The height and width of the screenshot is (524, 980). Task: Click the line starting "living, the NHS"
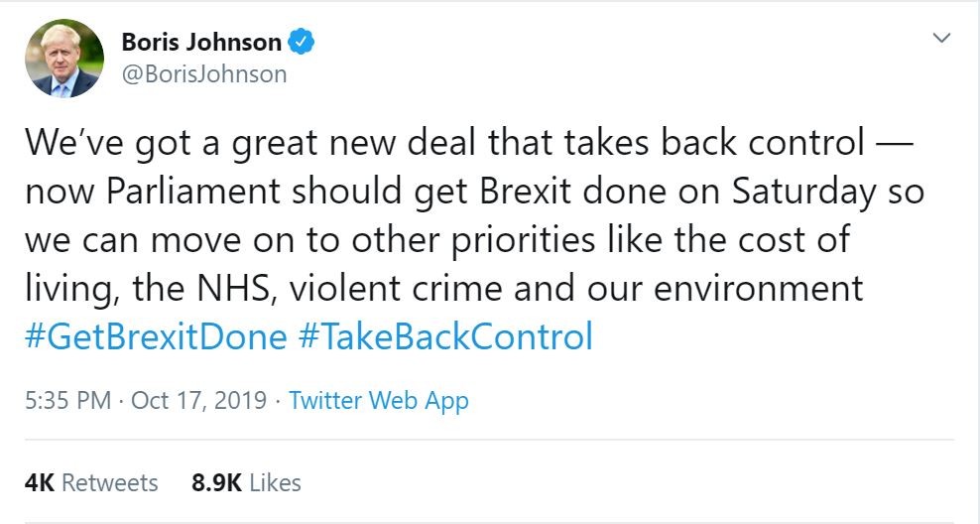pos(443,289)
